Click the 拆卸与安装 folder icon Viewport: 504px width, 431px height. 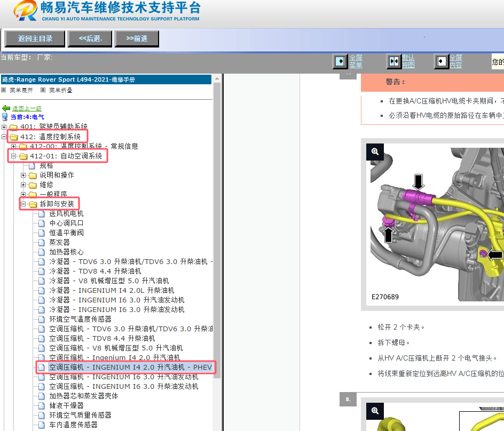click(33, 204)
